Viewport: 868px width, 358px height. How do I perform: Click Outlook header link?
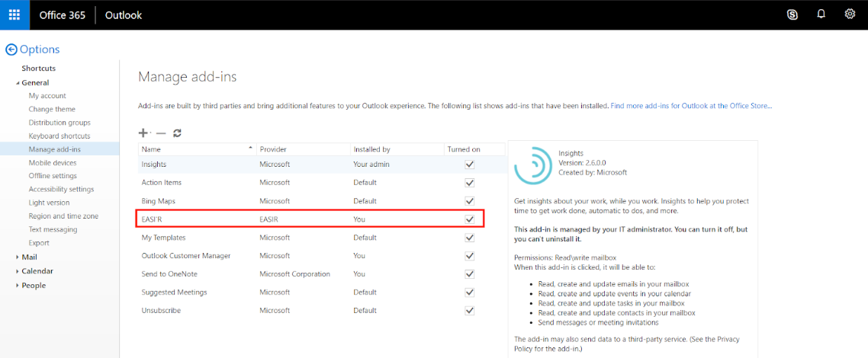(124, 15)
